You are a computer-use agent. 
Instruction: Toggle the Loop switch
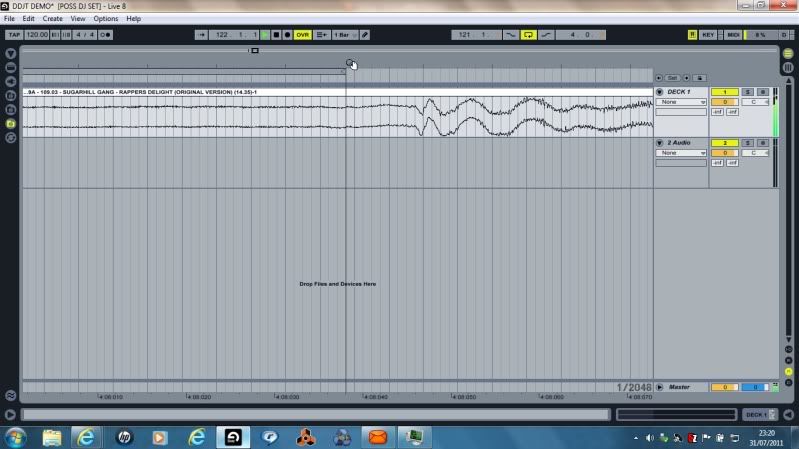tap(528, 35)
